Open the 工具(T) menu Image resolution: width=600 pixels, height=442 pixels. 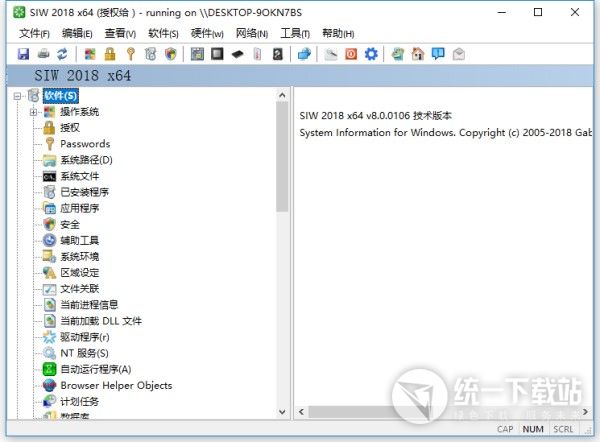click(295, 33)
